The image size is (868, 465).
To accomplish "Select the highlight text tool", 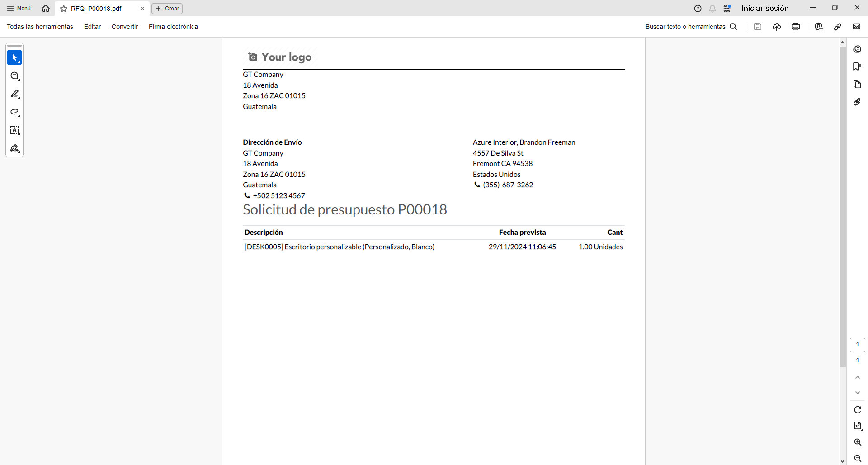I will (14, 94).
